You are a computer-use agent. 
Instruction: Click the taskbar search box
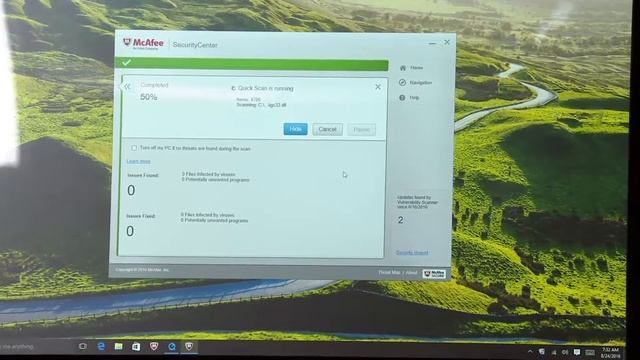click(x=37, y=347)
